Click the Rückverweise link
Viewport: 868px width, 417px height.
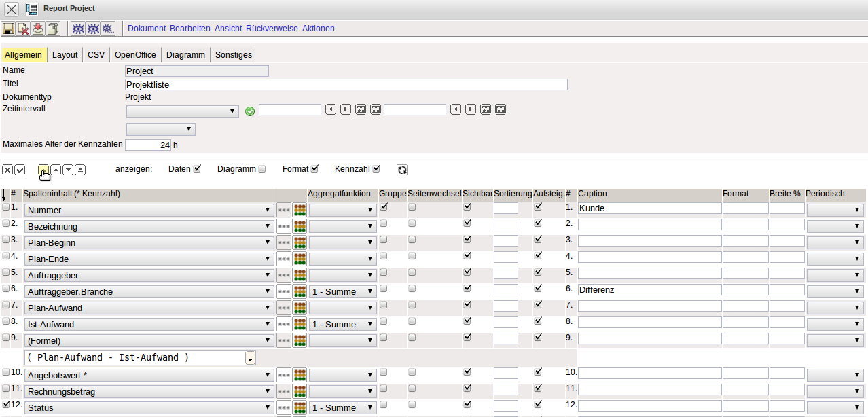pyautogui.click(x=272, y=29)
